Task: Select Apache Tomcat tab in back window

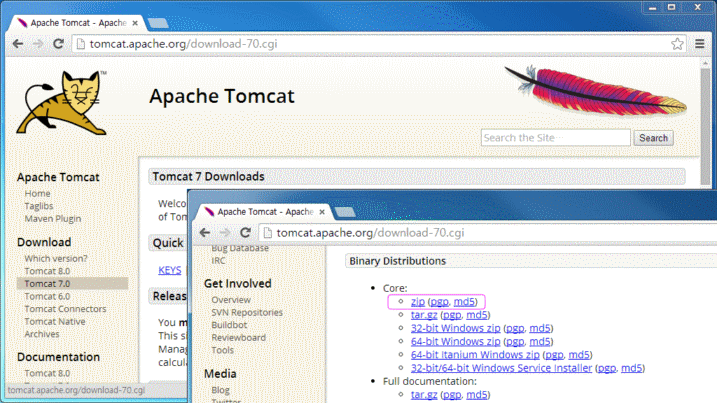Action: point(78,23)
